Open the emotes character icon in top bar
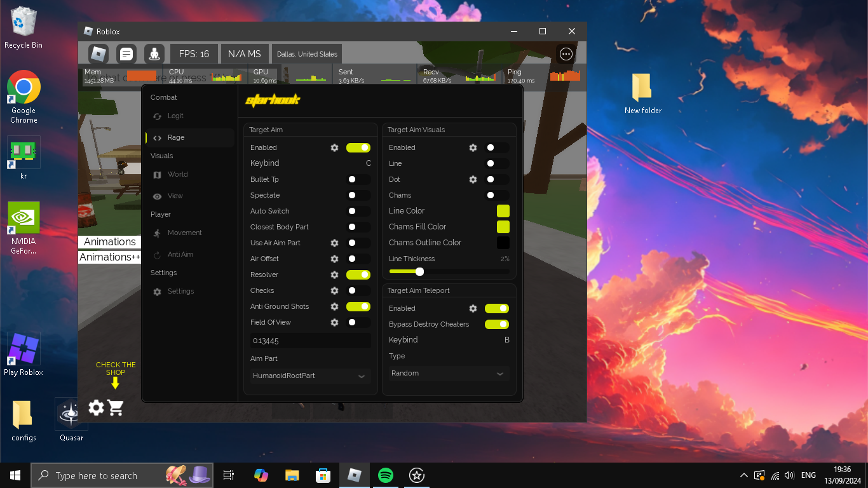 point(154,54)
